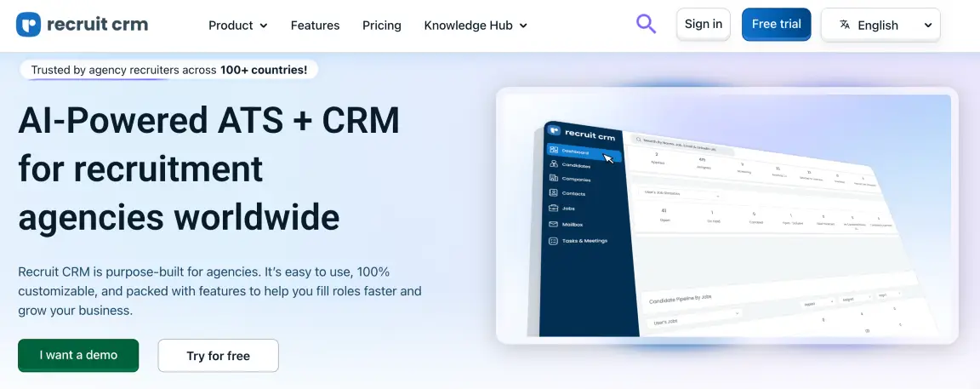The height and width of the screenshot is (389, 980).
Task: Click the "AI-Powered ATS + CRM" headline
Action: pos(208,120)
